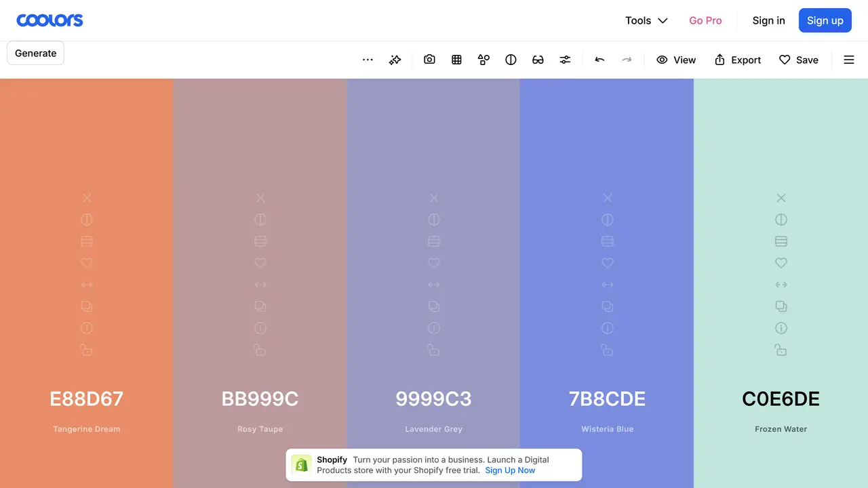
Task: Favorite the Wisteria Blue color with heart
Action: point(608,263)
